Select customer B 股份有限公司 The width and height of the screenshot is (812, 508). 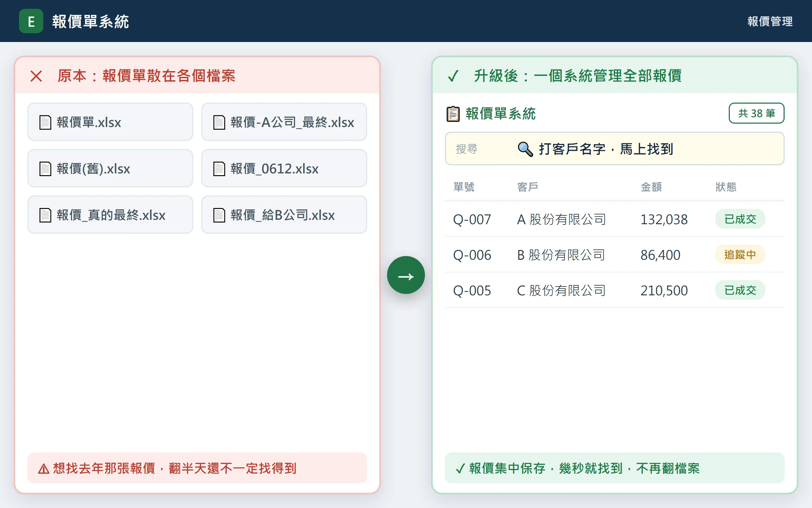click(x=561, y=255)
